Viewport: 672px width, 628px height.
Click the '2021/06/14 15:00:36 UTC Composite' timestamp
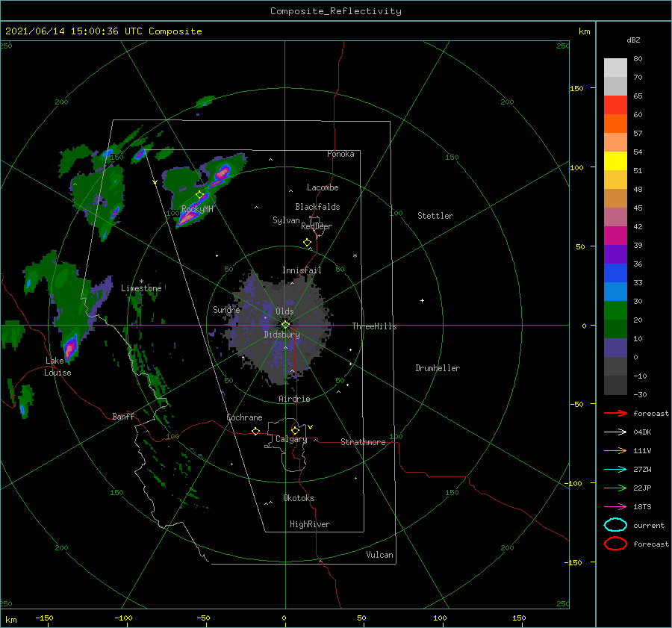pyautogui.click(x=103, y=31)
